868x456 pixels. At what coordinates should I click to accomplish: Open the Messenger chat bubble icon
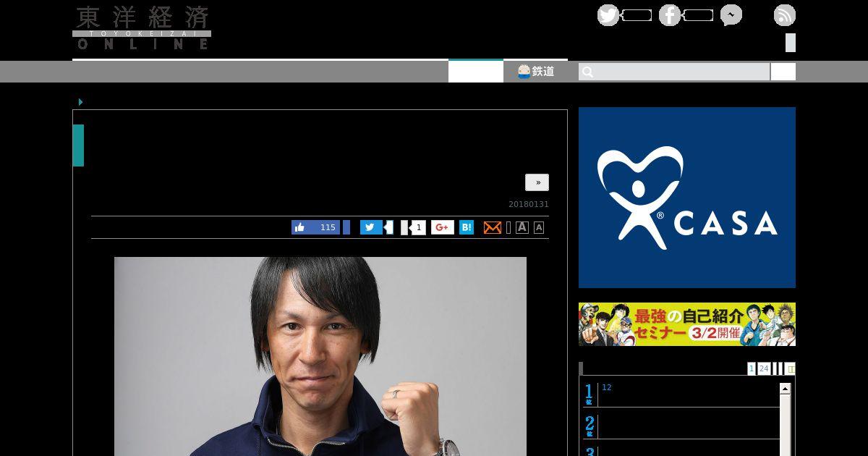point(731,15)
